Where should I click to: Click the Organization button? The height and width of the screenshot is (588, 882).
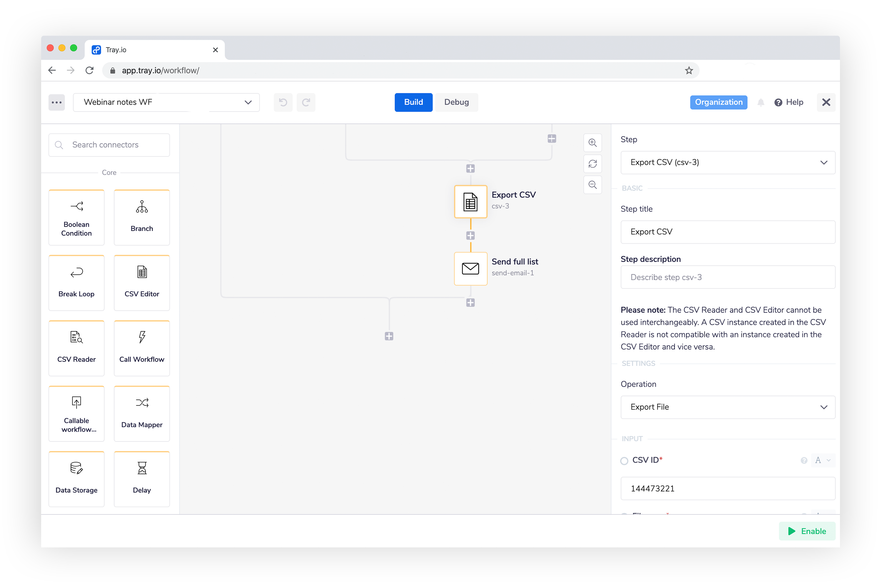pyautogui.click(x=718, y=102)
